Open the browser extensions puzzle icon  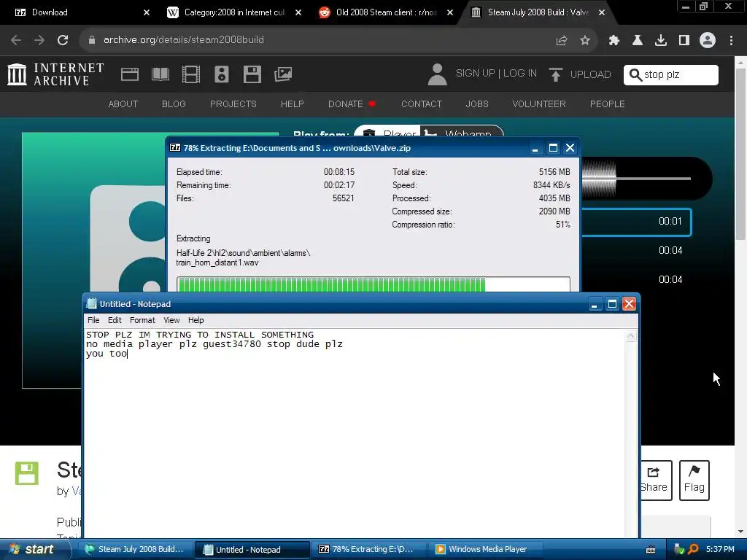(614, 41)
